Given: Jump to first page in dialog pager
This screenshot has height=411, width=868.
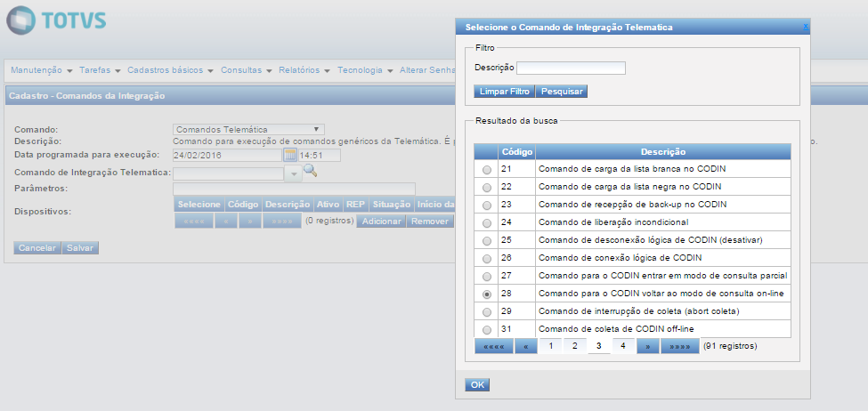Looking at the screenshot, I should (494, 346).
